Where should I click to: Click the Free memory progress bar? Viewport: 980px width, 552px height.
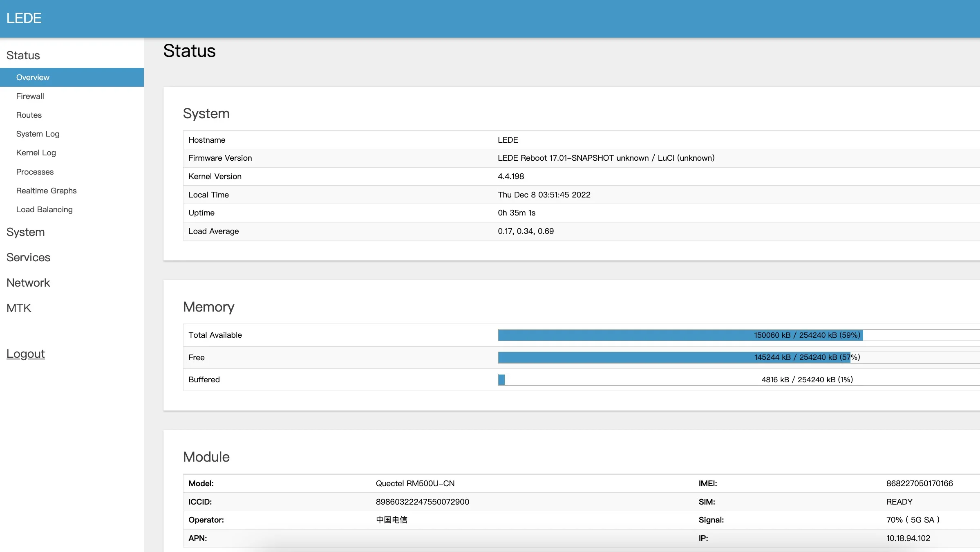point(739,357)
